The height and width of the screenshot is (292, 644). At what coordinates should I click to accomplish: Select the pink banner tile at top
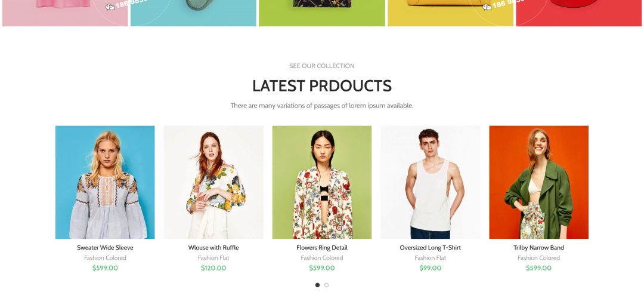tap(65, 13)
